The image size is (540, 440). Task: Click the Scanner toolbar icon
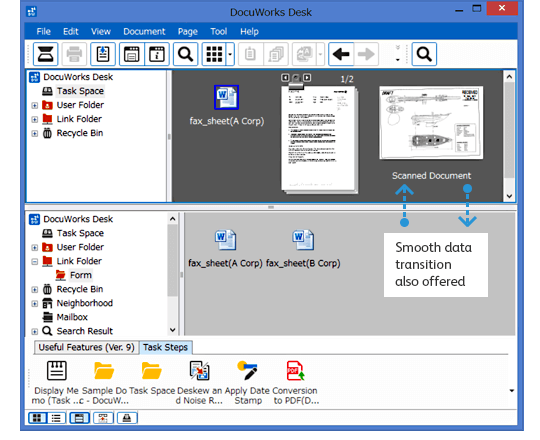pos(45,54)
